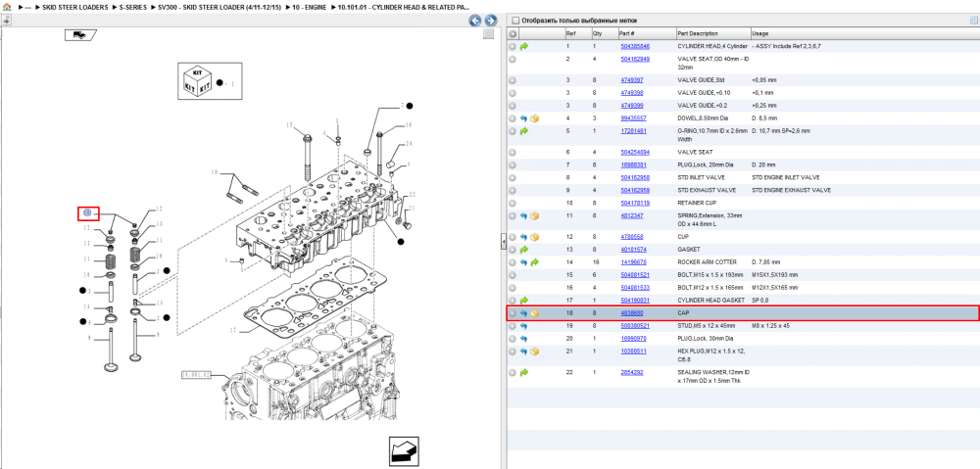The height and width of the screenshot is (469, 980).
Task: Open SKID STEER LOADERS breadcrumb
Action: coord(75,7)
